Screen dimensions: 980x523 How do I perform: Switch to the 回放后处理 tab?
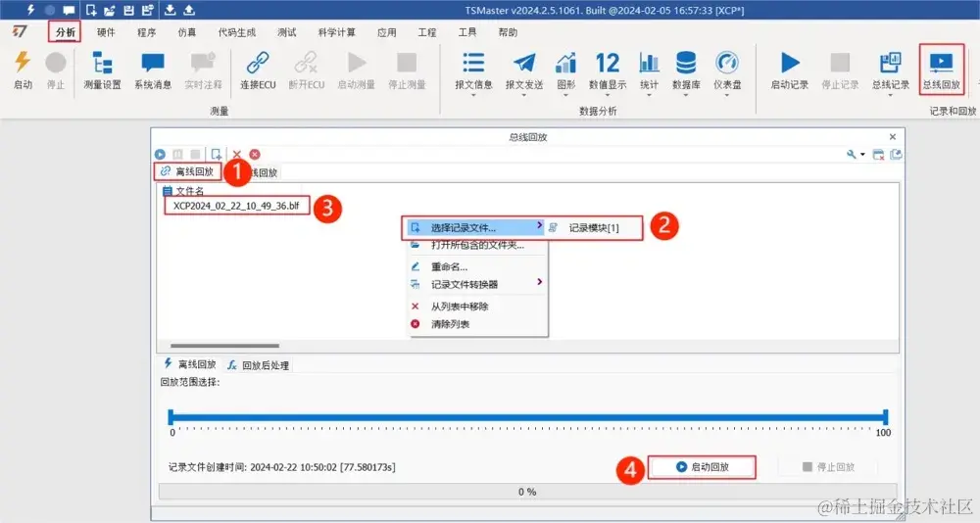pos(259,365)
